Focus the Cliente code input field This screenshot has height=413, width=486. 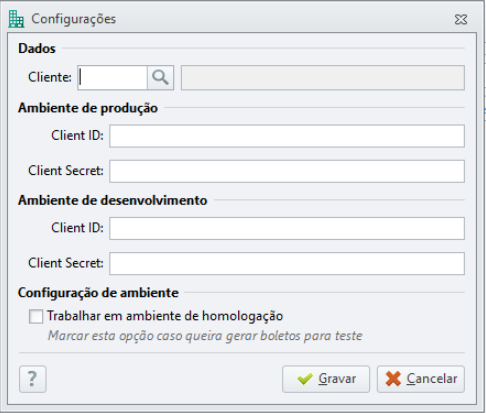click(x=112, y=78)
